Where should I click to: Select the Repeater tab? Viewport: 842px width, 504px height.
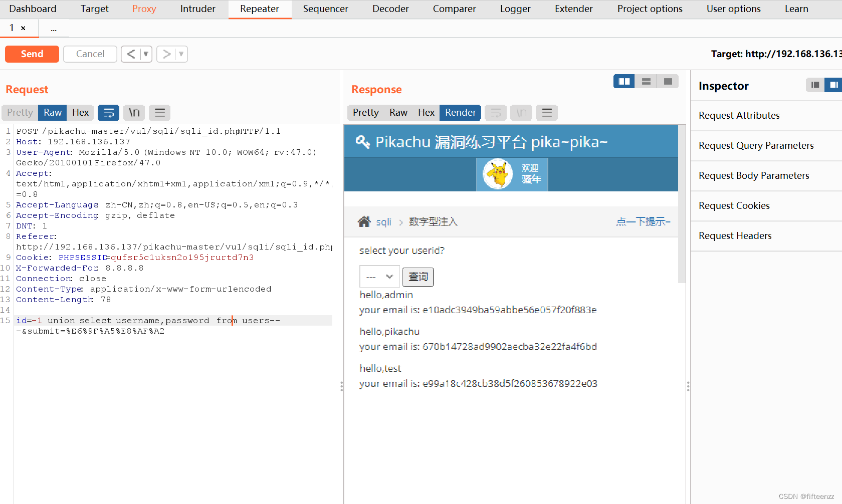pos(260,9)
